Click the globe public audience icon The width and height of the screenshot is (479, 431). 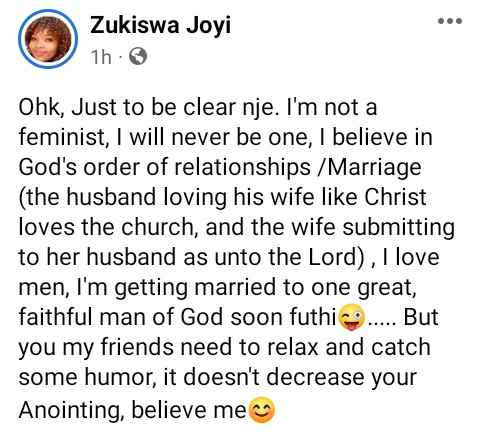[138, 57]
